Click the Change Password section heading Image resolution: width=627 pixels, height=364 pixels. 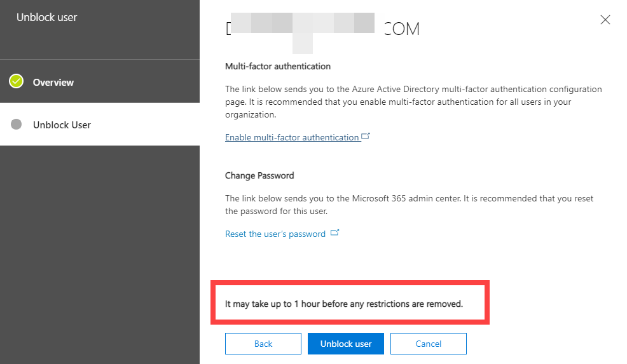(x=259, y=175)
